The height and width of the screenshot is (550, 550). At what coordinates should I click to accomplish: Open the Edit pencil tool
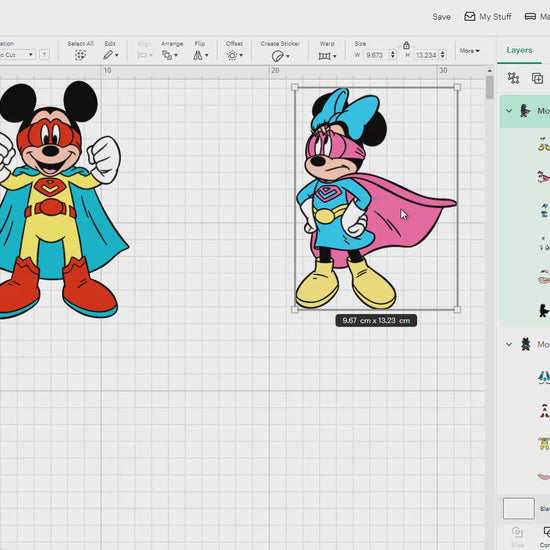(108, 55)
